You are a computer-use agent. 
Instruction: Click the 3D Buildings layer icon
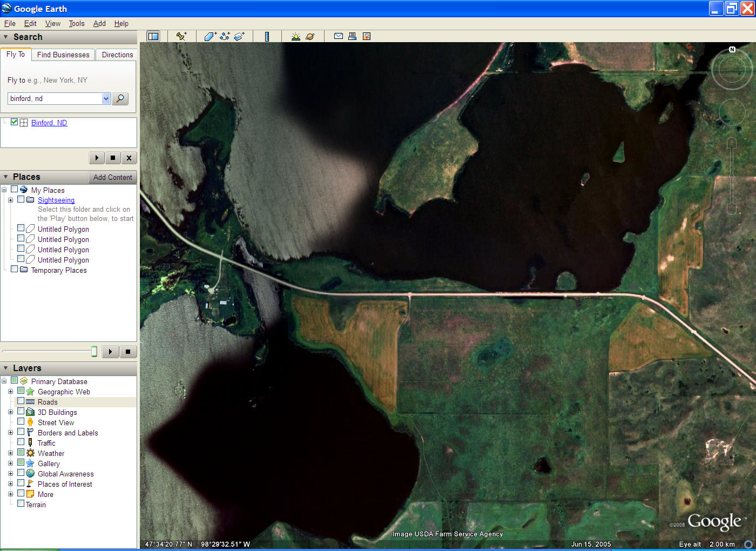[x=30, y=412]
